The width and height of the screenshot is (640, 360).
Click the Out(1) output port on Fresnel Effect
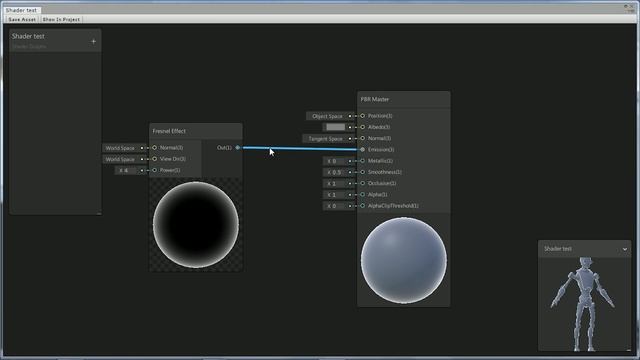click(238, 148)
